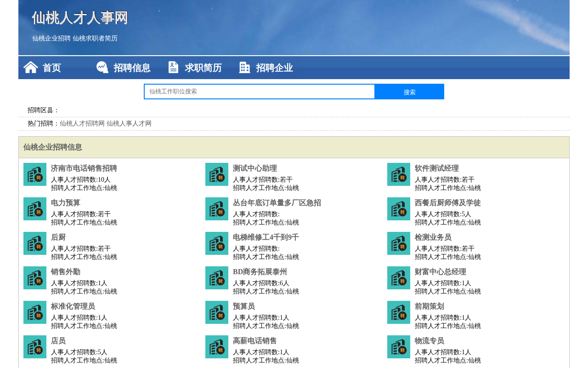Click the job icon next to 软件测试经理
Image resolution: width=588 pixels, height=368 pixels.
click(x=399, y=174)
